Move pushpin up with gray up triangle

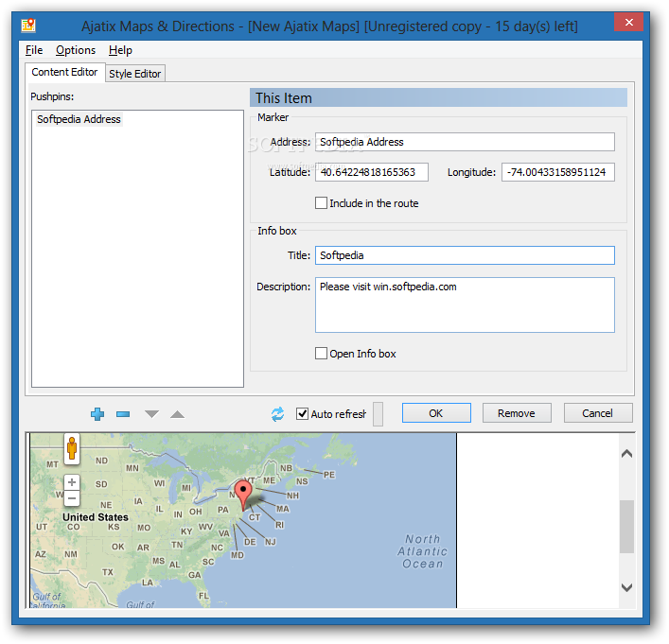178,414
